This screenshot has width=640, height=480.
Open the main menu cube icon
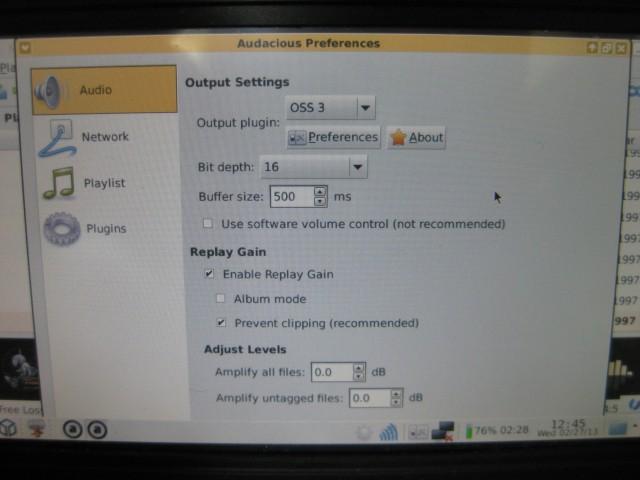9,428
